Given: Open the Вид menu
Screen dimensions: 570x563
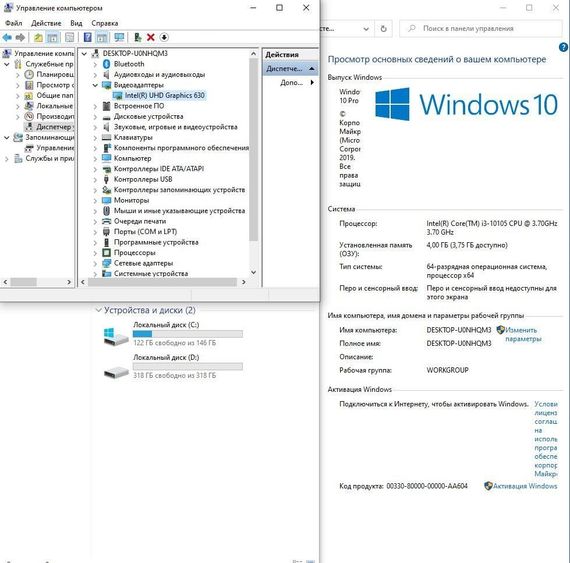Looking at the screenshot, I should 76,23.
